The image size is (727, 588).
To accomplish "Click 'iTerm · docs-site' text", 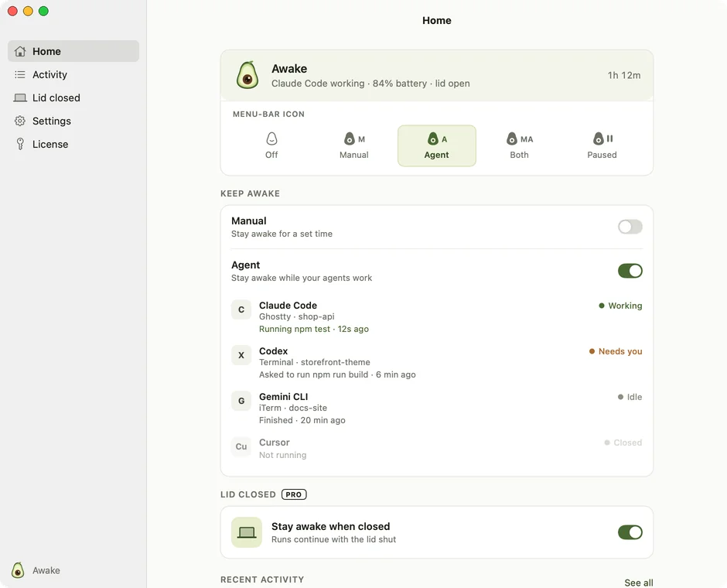I will click(293, 408).
